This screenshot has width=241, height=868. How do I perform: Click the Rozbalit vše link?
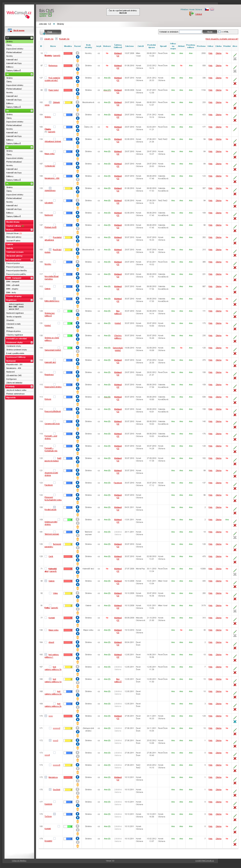pyautogui.click(x=64, y=39)
